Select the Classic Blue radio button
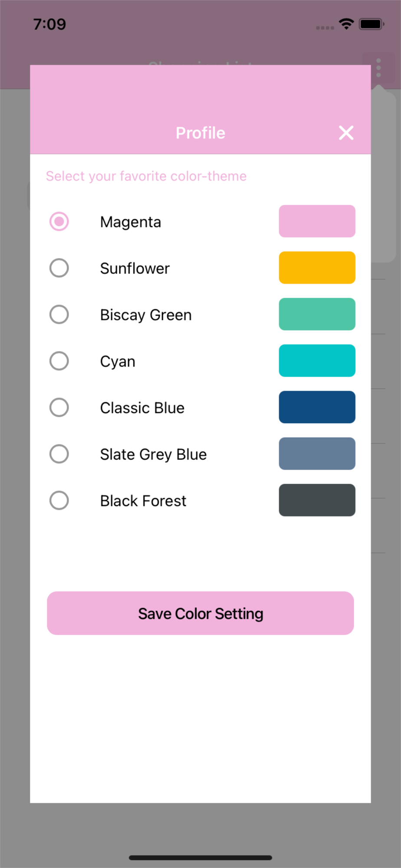Viewport: 401px width, 868px height. (x=59, y=407)
